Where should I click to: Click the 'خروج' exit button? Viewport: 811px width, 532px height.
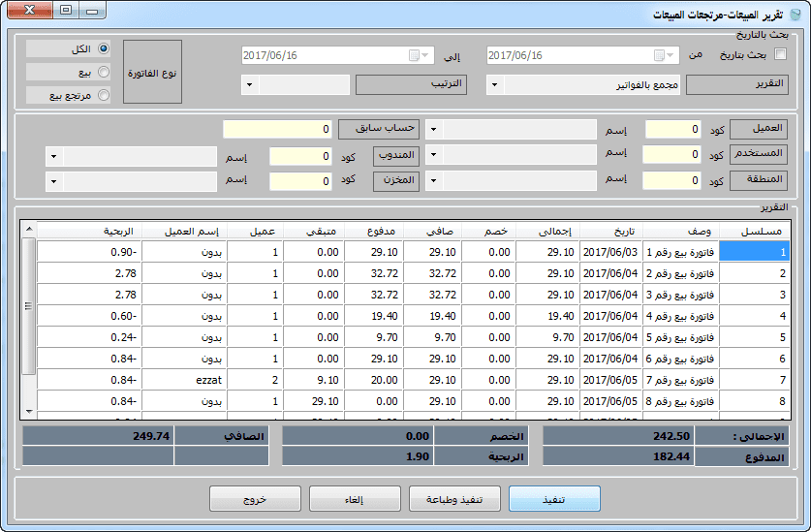[256, 499]
